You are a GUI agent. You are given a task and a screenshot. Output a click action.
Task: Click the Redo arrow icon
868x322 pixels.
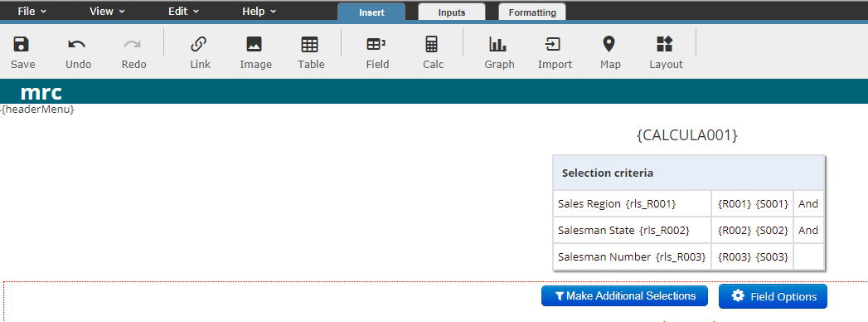coord(133,44)
